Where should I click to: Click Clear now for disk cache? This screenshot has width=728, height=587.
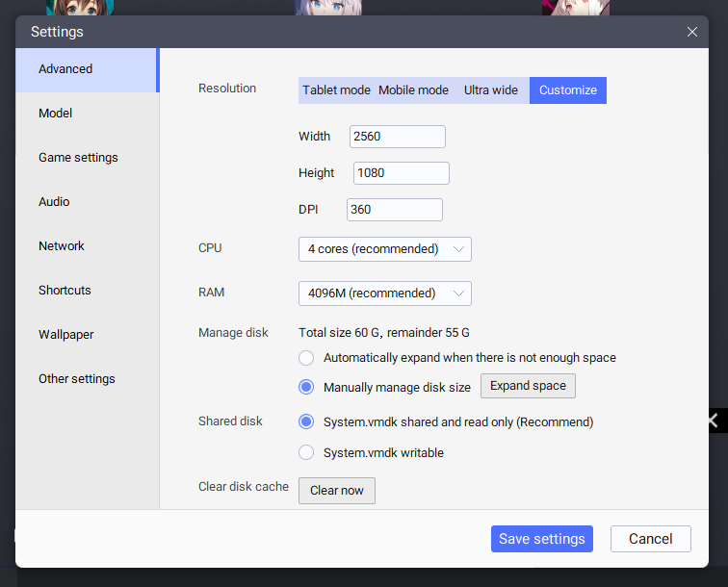tap(337, 491)
